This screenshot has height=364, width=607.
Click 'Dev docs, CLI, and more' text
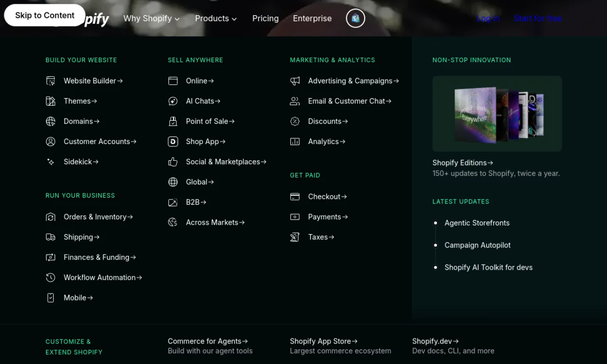tap(453, 351)
